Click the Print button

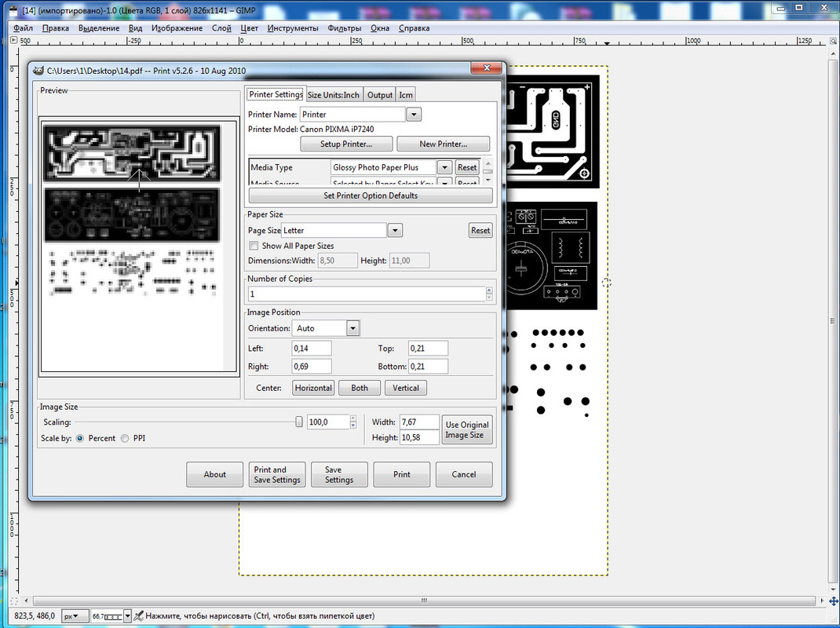click(402, 474)
